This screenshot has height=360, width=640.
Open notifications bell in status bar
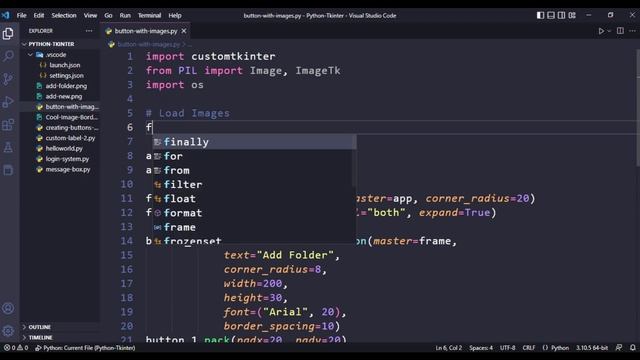coord(632,348)
